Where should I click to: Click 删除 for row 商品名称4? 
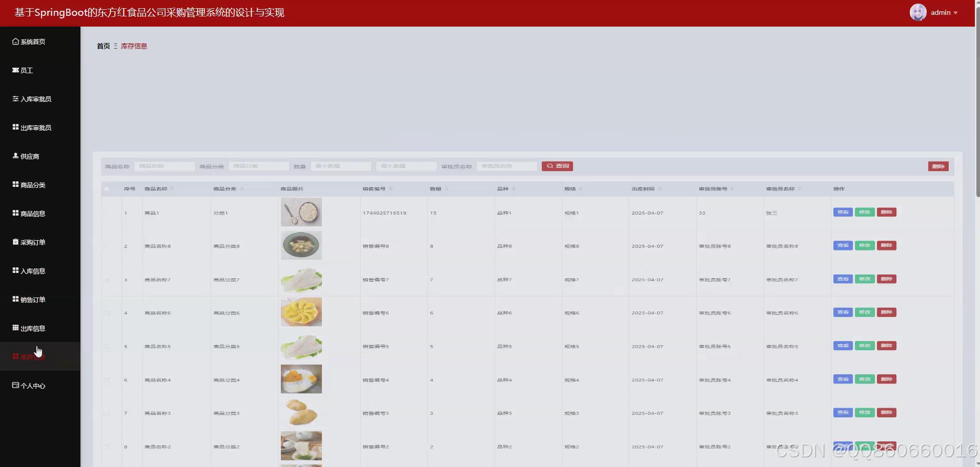click(x=887, y=379)
